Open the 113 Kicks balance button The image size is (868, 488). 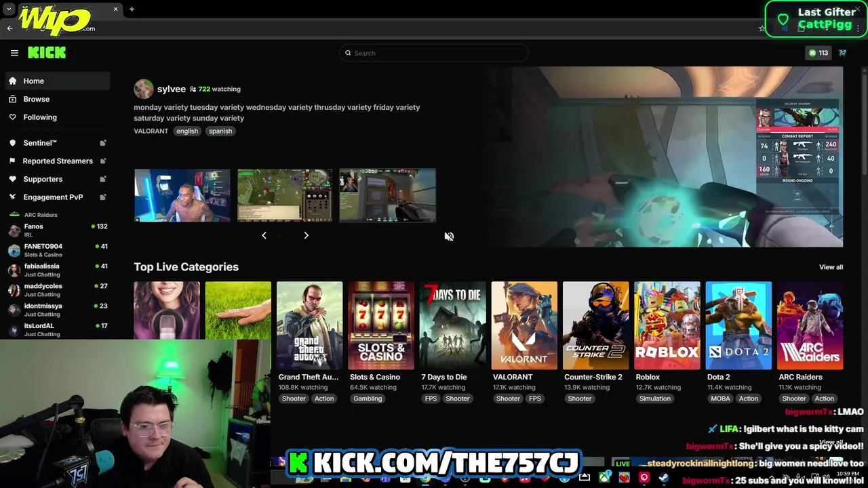818,53
